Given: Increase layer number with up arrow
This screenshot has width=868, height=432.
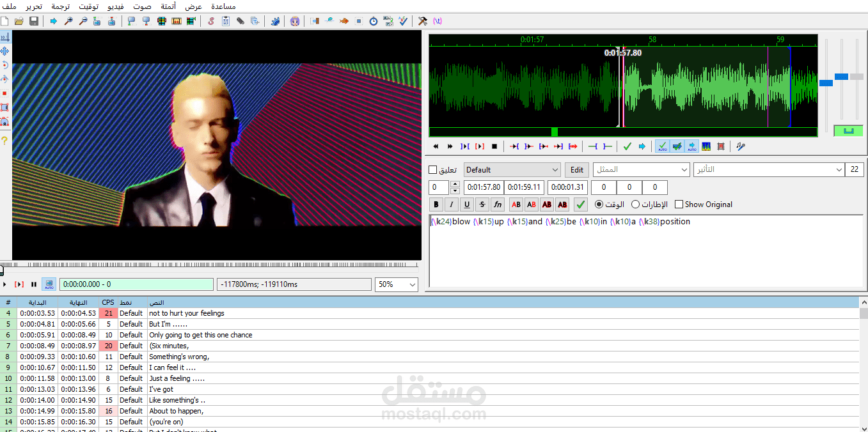Looking at the screenshot, I should pos(455,184).
